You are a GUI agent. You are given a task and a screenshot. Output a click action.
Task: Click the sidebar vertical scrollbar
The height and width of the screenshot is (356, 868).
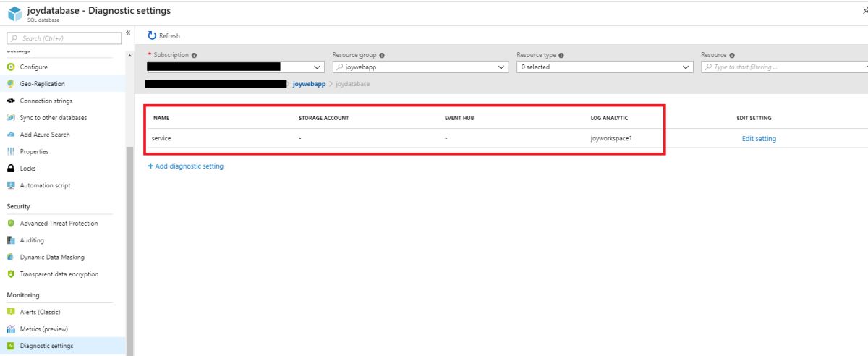tap(129, 251)
